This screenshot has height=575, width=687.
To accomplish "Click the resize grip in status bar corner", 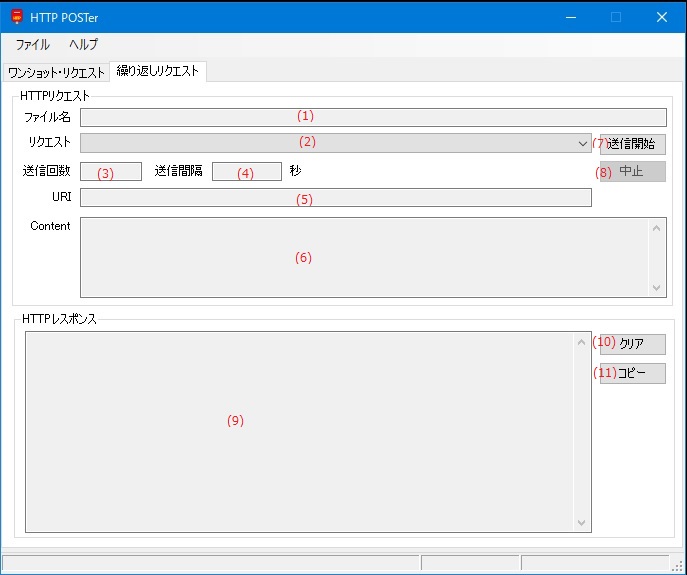I will click(x=679, y=565).
